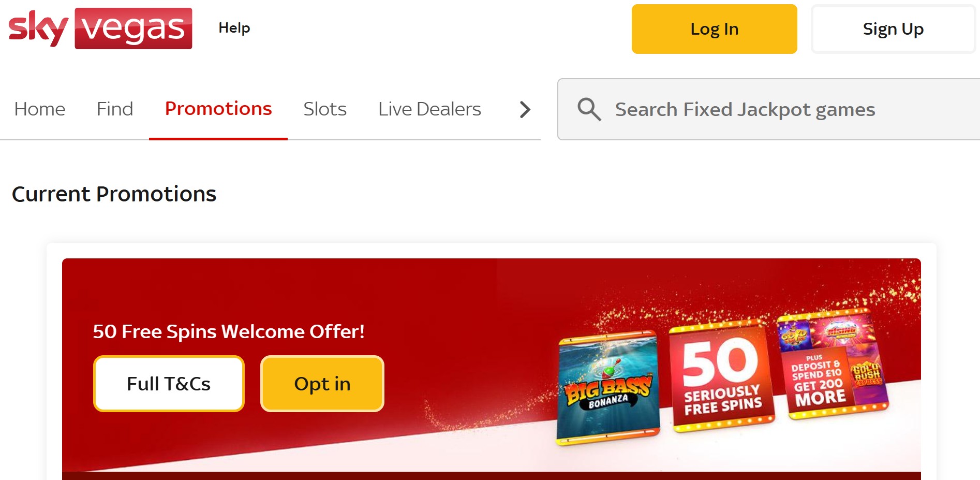Open the Big Bass Bonanza game tile
The image size is (980, 480).
[x=608, y=388]
